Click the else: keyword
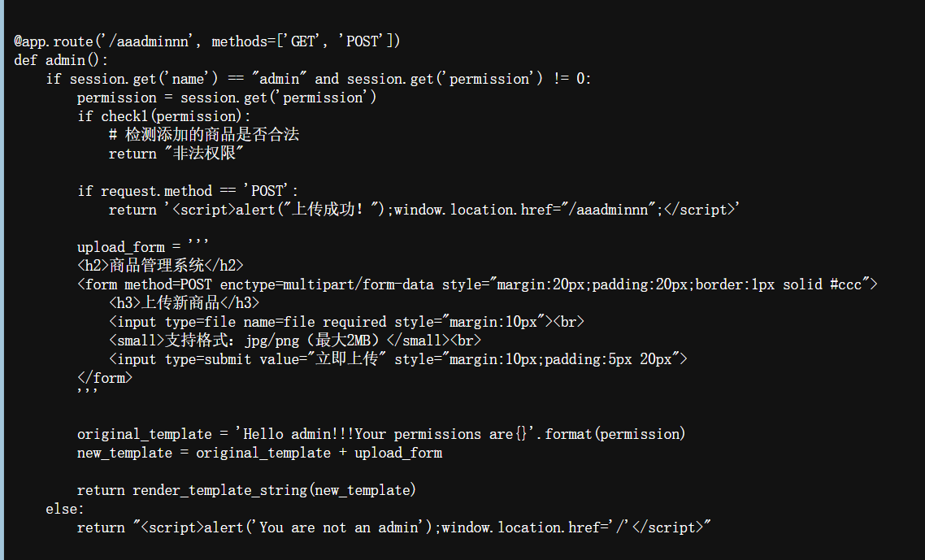Screen dimensions: 925x560 [x=65, y=509]
